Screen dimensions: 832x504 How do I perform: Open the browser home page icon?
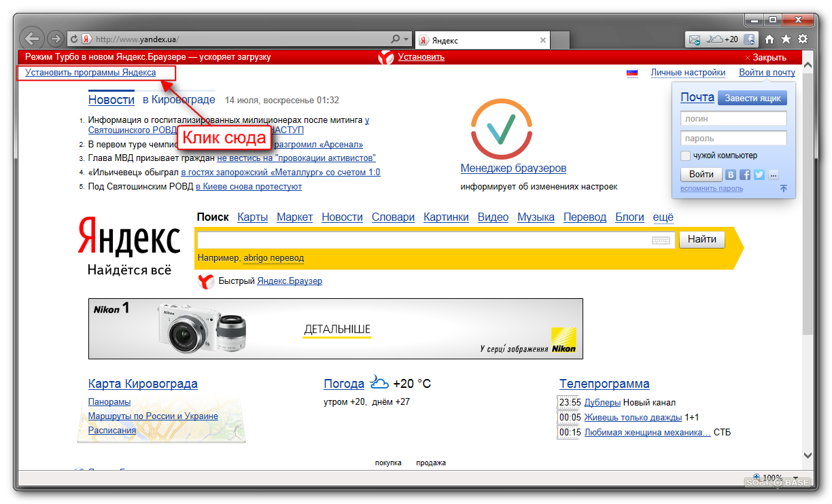coord(769,39)
